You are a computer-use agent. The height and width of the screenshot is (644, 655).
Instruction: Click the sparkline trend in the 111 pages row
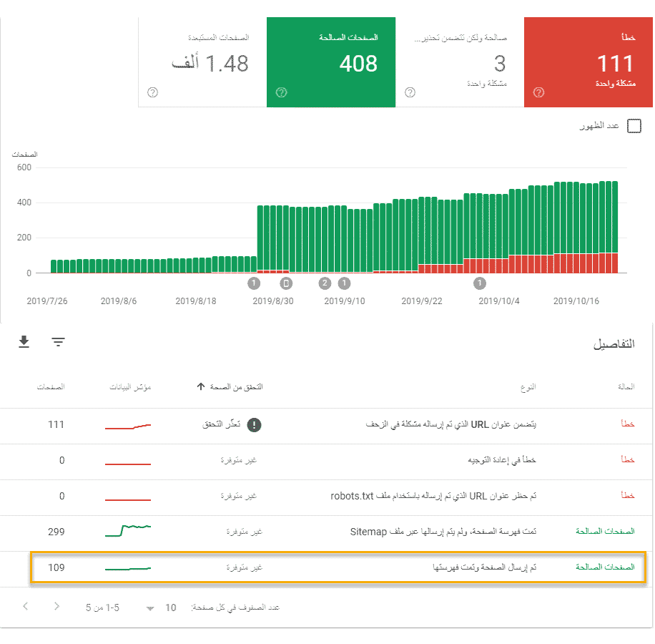pyautogui.click(x=128, y=426)
